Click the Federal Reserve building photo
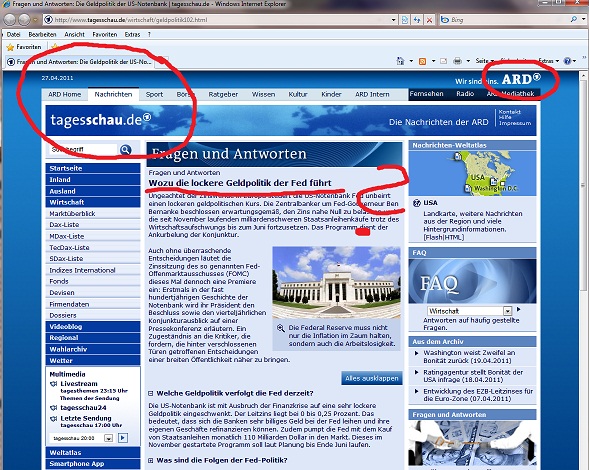 [x=336, y=283]
